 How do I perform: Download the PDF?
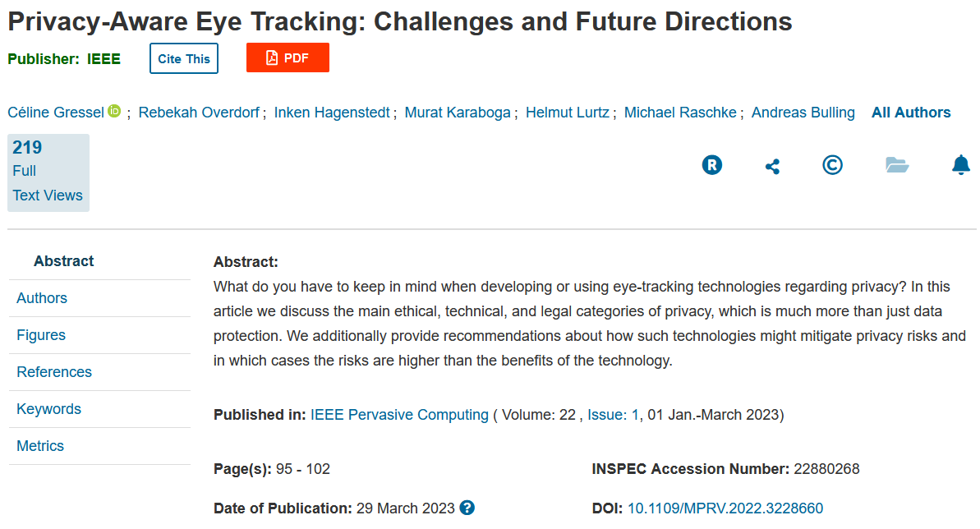click(288, 57)
